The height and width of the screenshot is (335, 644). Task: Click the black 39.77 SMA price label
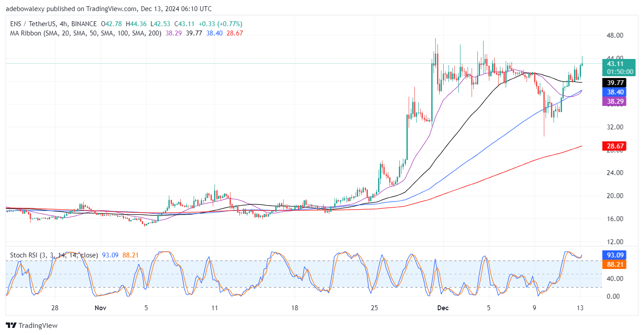615,82
